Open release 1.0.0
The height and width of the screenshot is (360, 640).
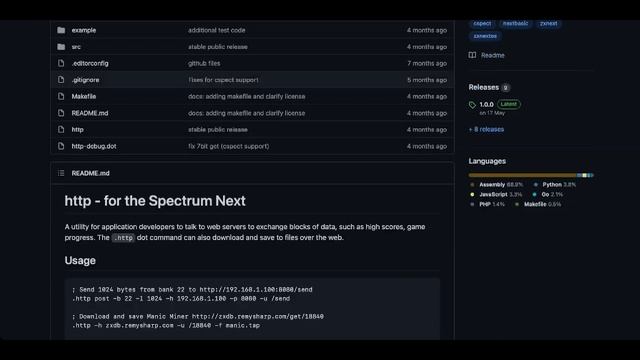487,104
